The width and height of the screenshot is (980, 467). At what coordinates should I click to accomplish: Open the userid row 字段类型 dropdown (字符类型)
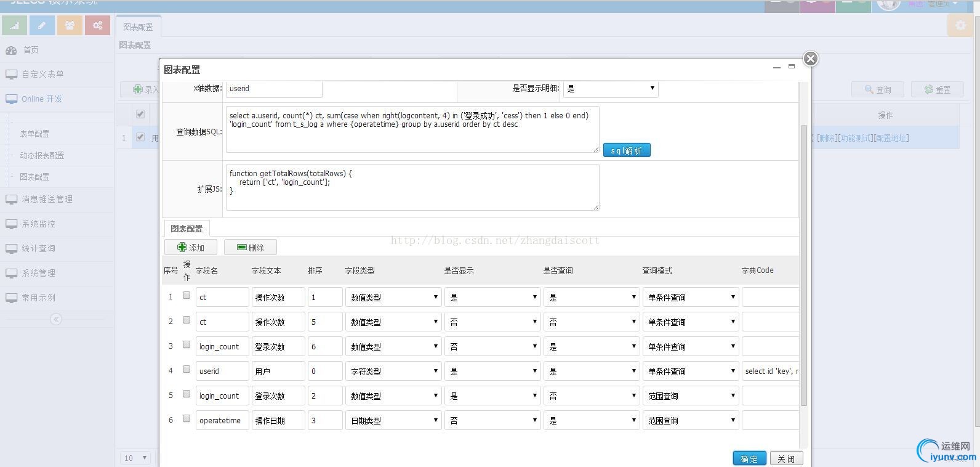[x=393, y=371]
